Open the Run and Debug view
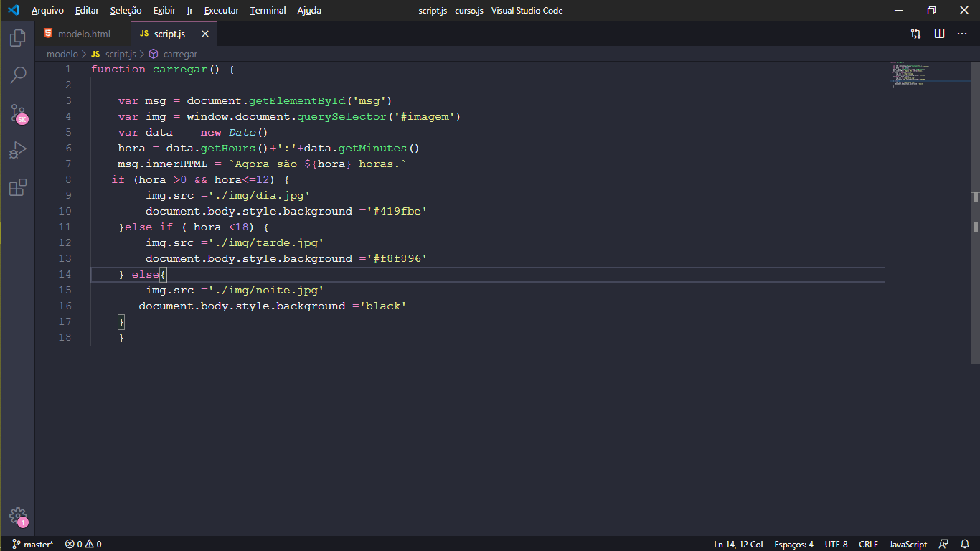 point(17,151)
